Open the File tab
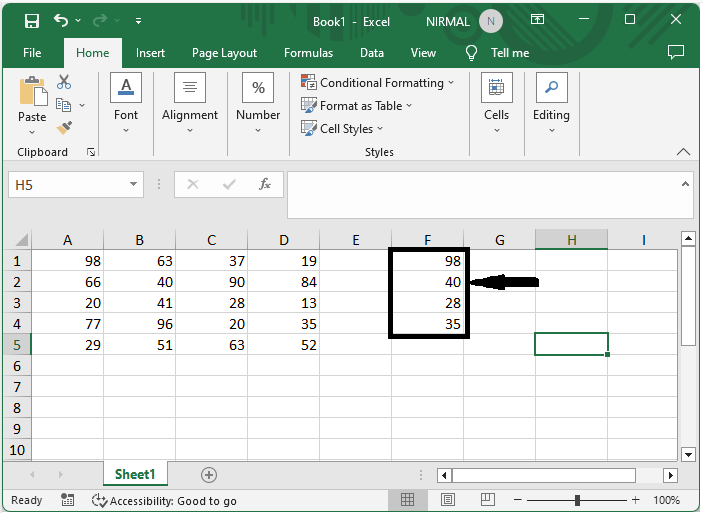The width and height of the screenshot is (703, 513). [32, 53]
